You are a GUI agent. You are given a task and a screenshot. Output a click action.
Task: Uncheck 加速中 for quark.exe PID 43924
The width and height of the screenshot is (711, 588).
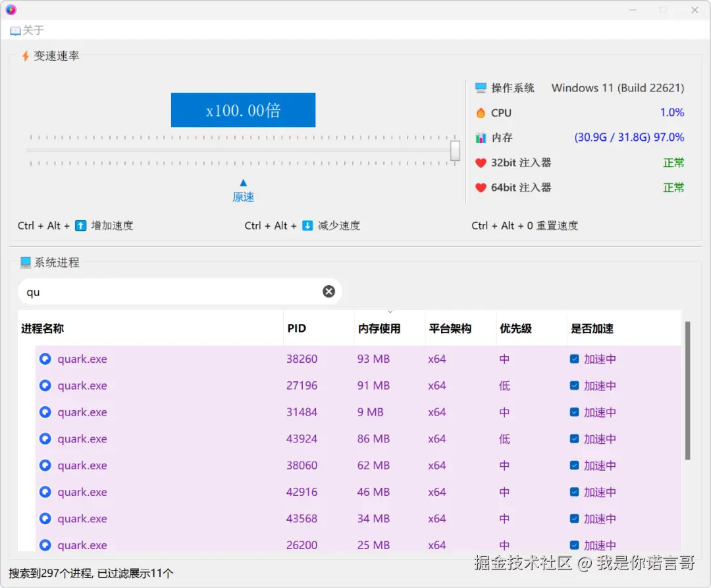click(574, 439)
